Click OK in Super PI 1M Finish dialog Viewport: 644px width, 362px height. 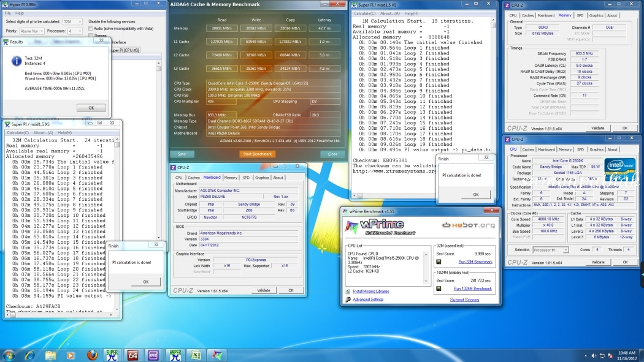475,194
